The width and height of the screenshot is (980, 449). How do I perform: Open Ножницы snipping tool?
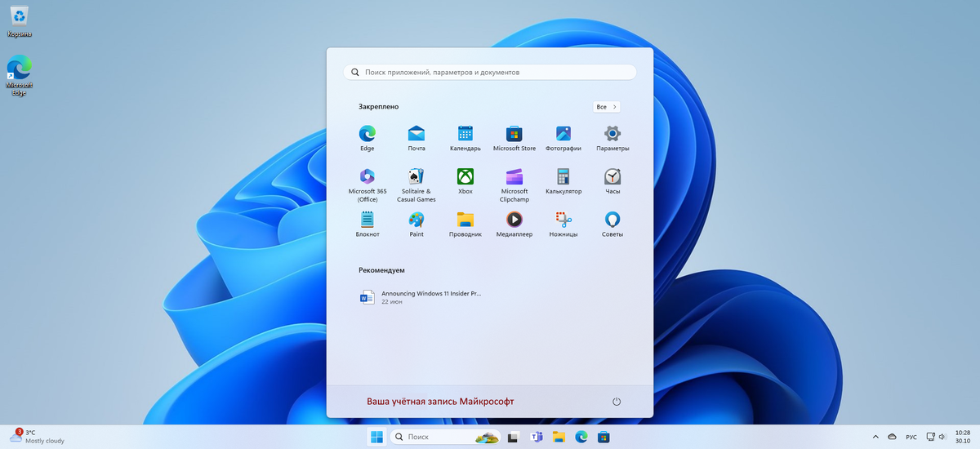point(563,224)
